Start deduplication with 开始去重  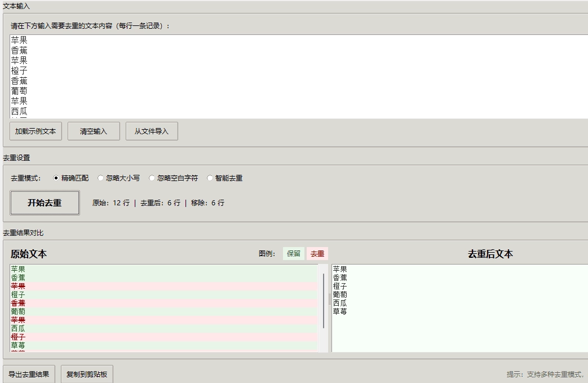[x=45, y=203]
